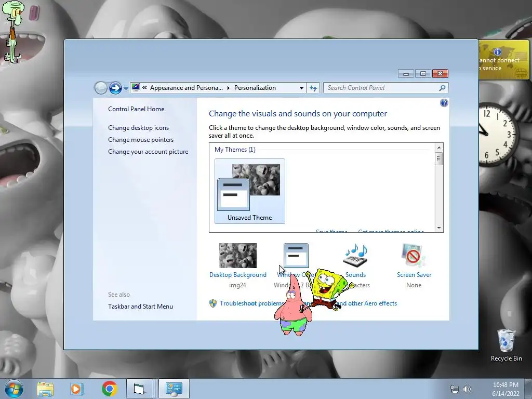Open the Desktop Background picture icon

(x=238, y=256)
